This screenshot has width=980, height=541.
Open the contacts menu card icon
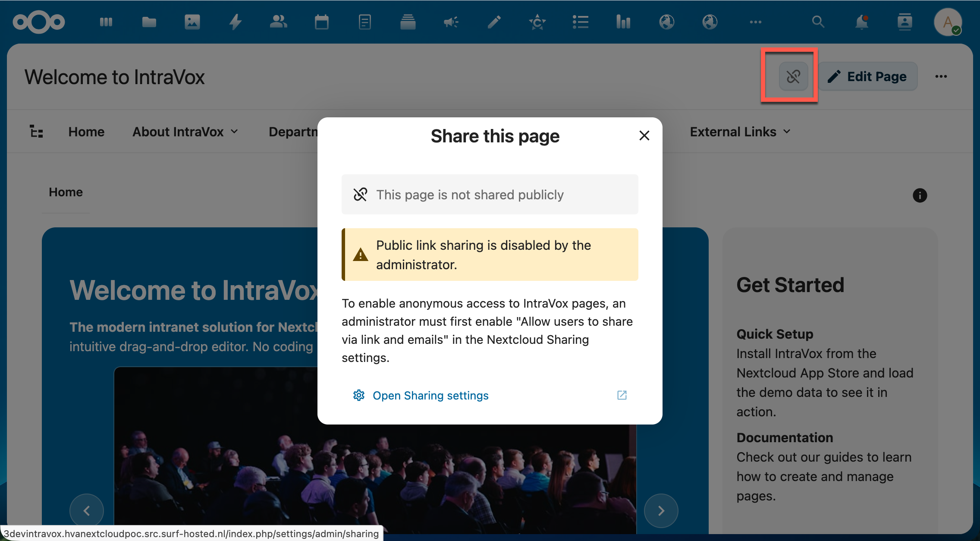pos(905,22)
